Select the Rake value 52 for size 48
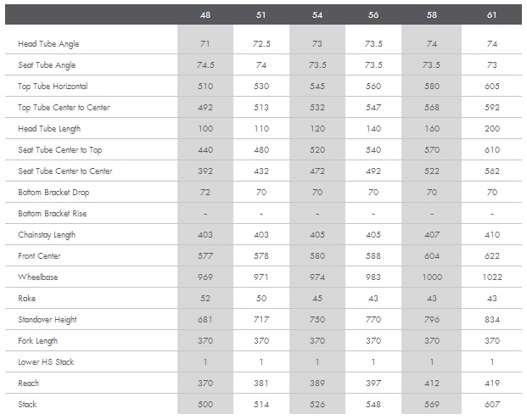The image size is (527, 420). pos(205,299)
